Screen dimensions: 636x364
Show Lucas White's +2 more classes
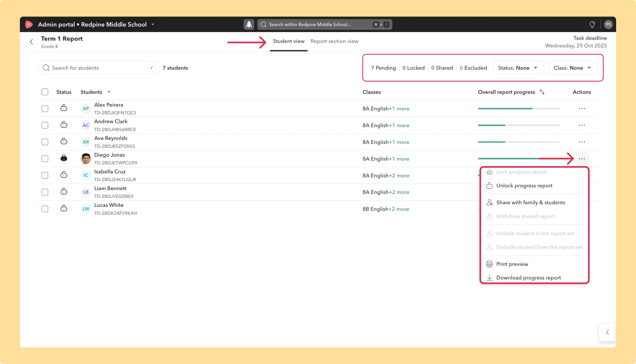[399, 209]
